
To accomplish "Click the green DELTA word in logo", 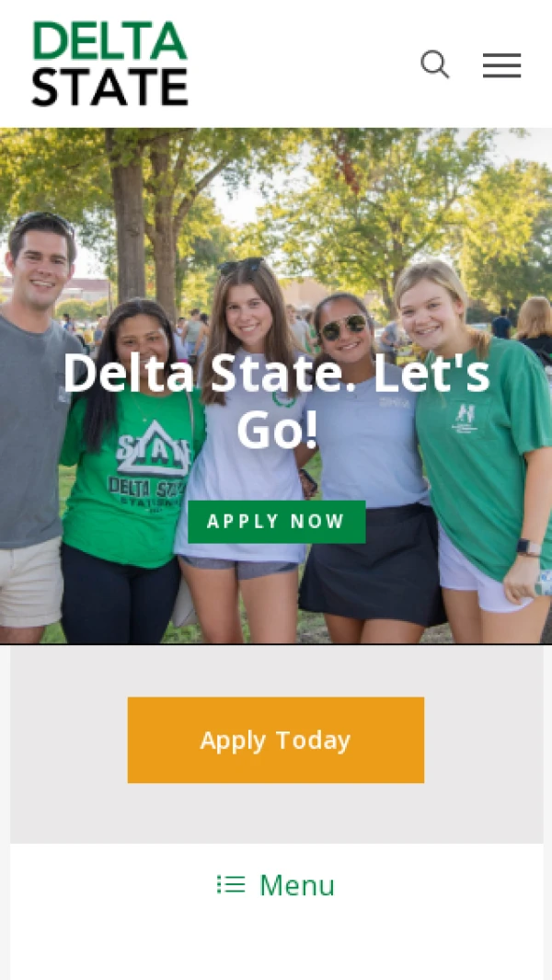I will (x=110, y=40).
